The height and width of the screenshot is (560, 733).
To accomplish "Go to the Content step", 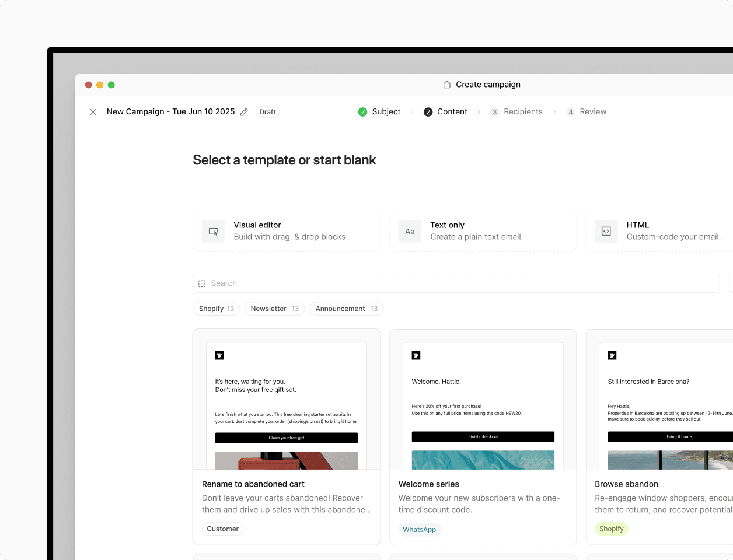I will [445, 112].
